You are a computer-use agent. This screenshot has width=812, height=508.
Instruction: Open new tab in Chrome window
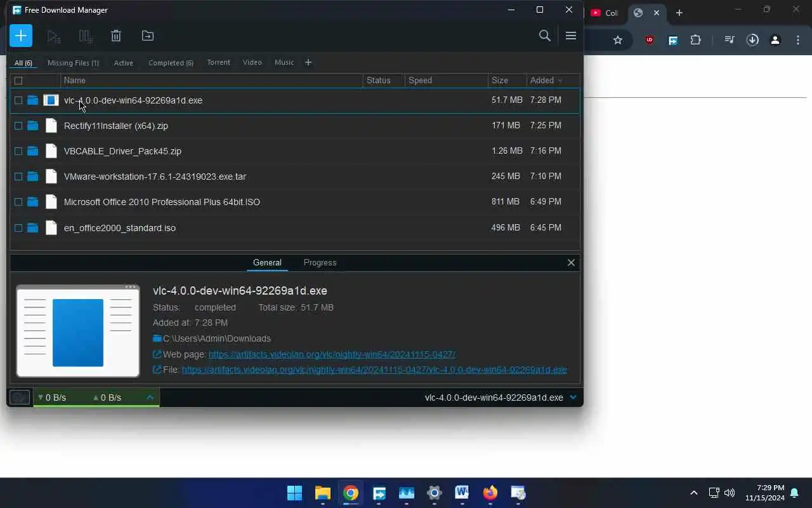[679, 13]
